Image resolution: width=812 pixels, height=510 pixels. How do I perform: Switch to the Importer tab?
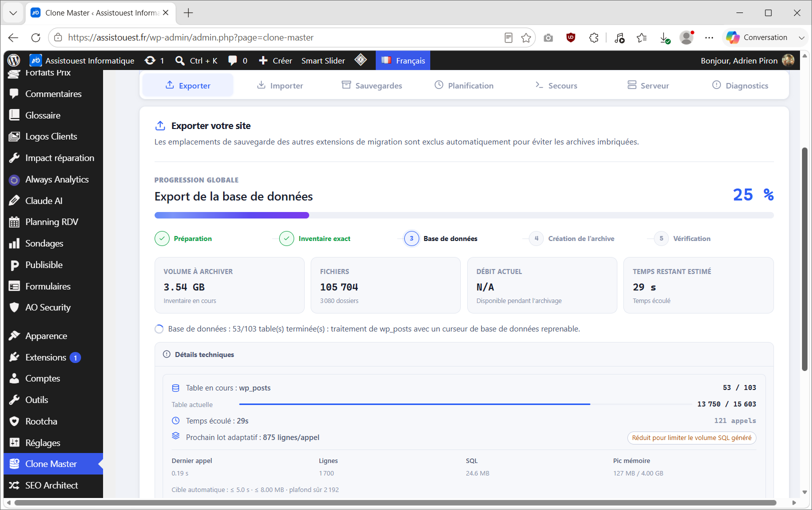click(x=280, y=85)
